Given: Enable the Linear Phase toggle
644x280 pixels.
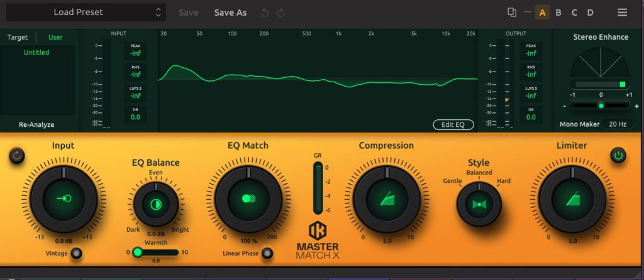Looking at the screenshot, I should [267, 254].
